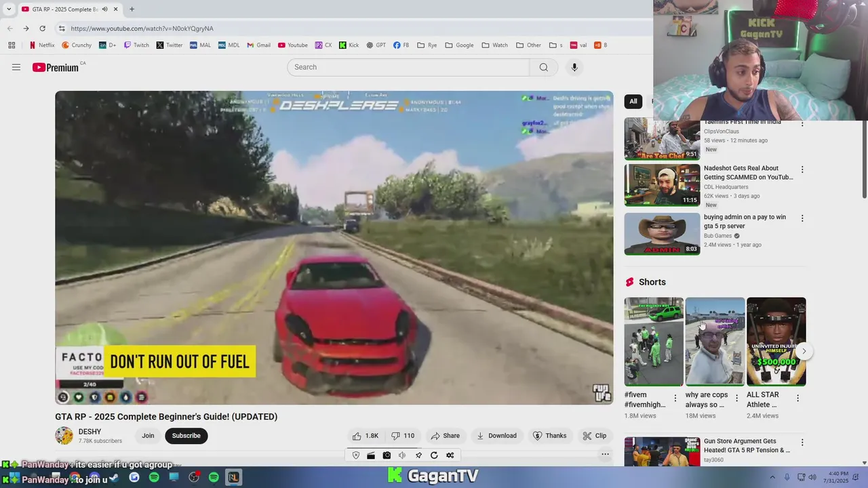
Task: Join the DESHY channel membership
Action: 148,436
